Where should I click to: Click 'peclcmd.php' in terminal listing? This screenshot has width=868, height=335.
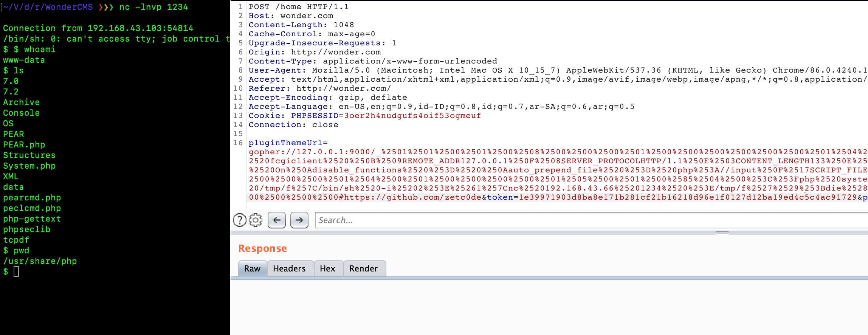pos(32,208)
